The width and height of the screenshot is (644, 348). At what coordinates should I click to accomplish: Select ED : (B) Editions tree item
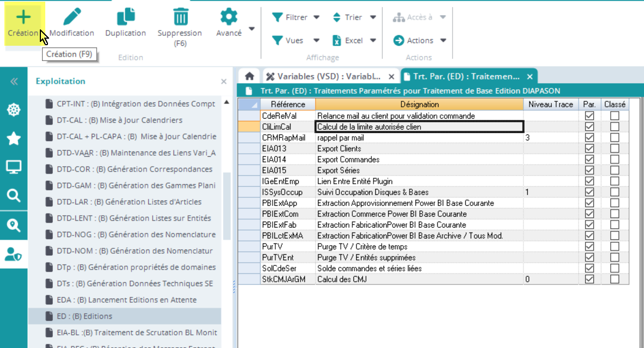(x=84, y=316)
